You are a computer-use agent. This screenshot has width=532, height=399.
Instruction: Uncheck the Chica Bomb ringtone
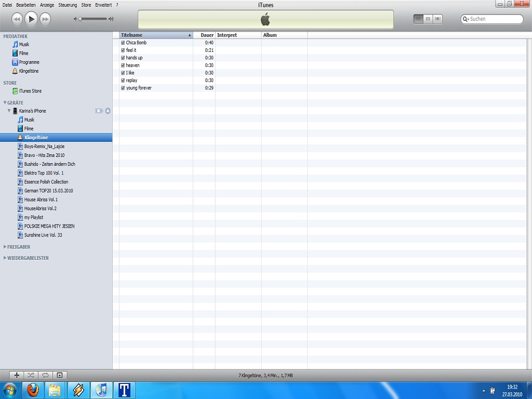123,43
